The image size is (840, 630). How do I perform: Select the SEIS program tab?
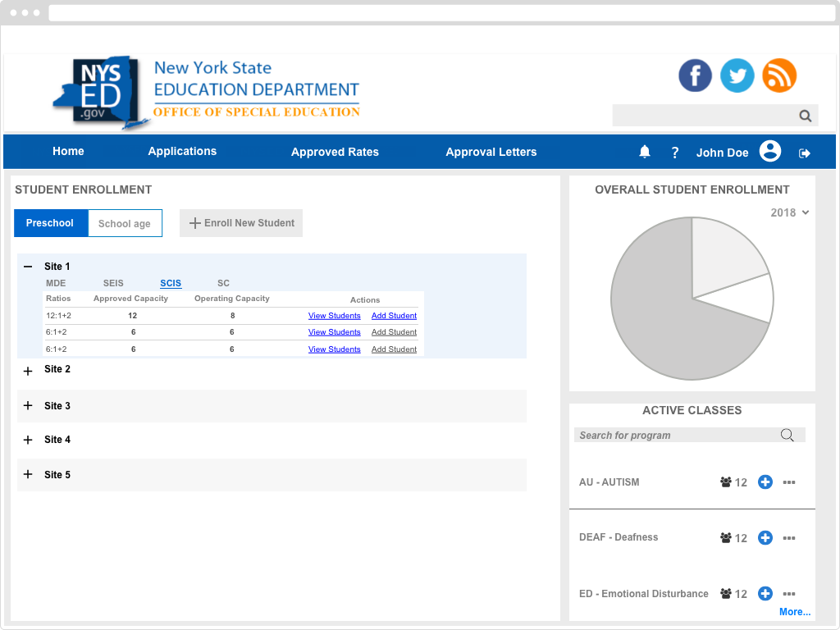coord(113,283)
